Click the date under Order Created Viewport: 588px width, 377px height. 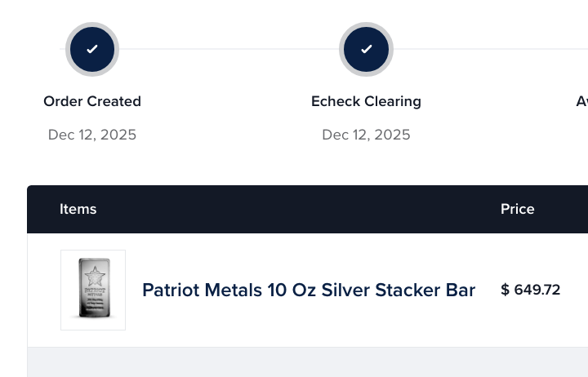point(92,135)
